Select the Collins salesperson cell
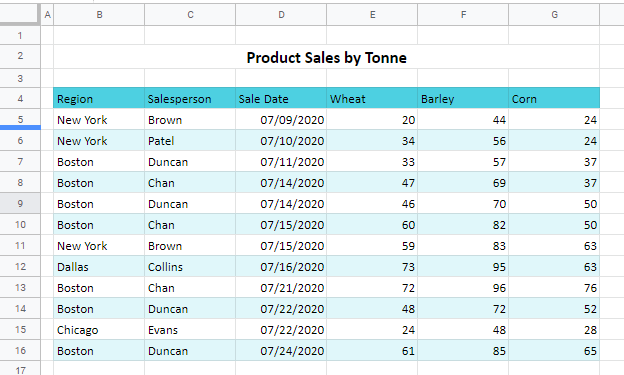The height and width of the screenshot is (375, 624). [x=190, y=266]
